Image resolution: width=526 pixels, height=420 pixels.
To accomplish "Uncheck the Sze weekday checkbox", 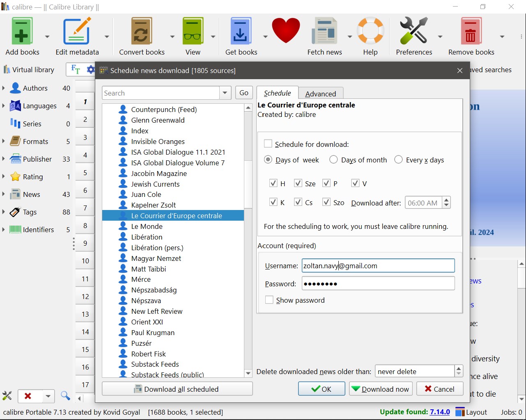I will pos(298,183).
